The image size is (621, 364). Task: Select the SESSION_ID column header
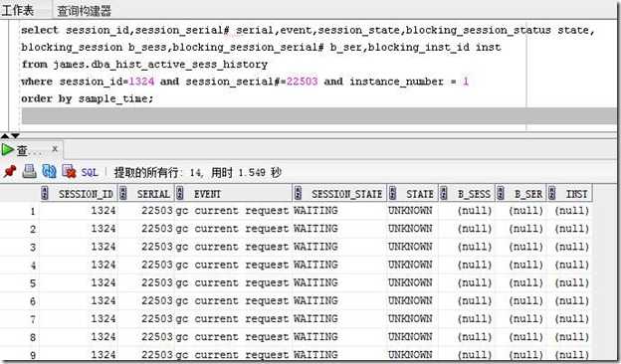click(79, 194)
